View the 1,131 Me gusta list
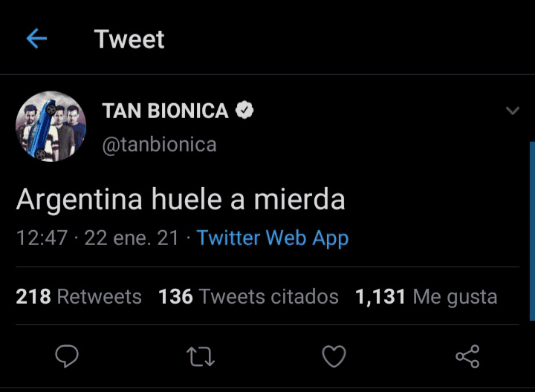 (x=426, y=297)
